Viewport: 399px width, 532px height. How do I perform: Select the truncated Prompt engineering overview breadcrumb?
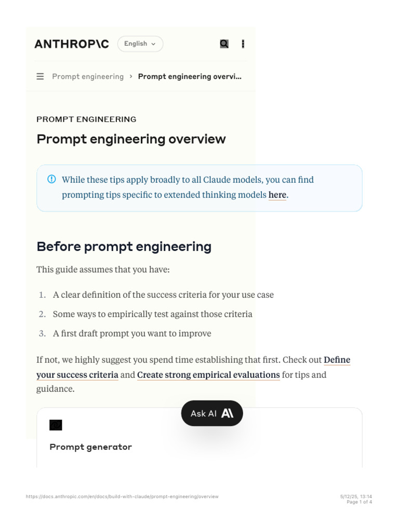coord(190,76)
